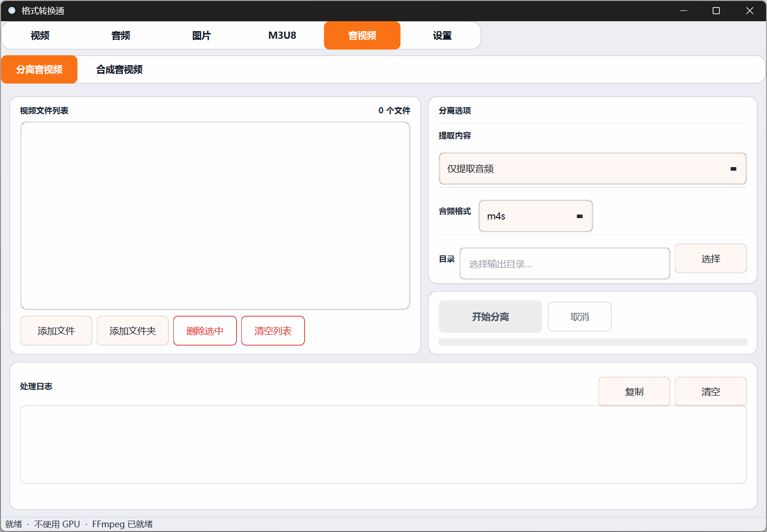
Task: Click the 分离选项 heading
Action: [x=455, y=110]
